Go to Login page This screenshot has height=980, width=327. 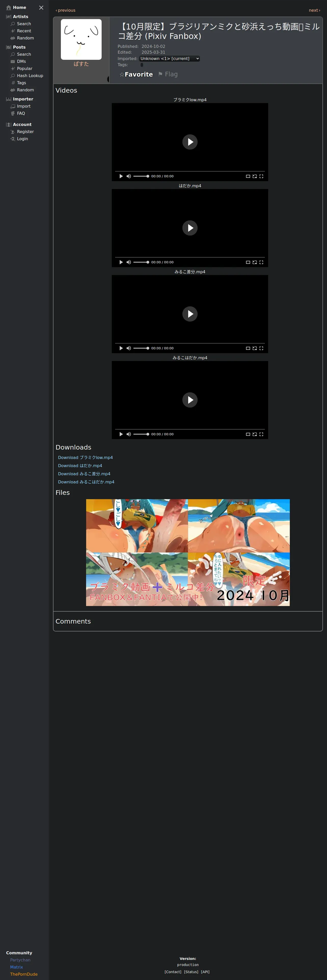coord(22,139)
